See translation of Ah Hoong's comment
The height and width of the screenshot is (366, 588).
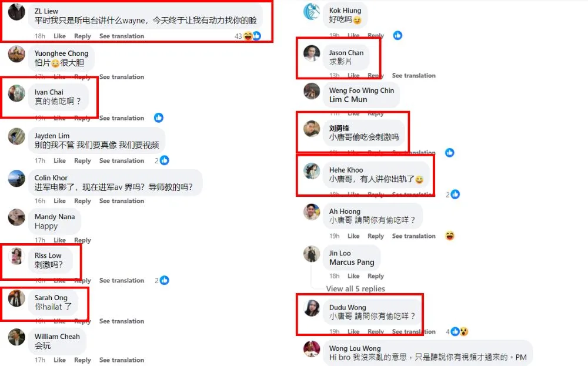pos(413,236)
